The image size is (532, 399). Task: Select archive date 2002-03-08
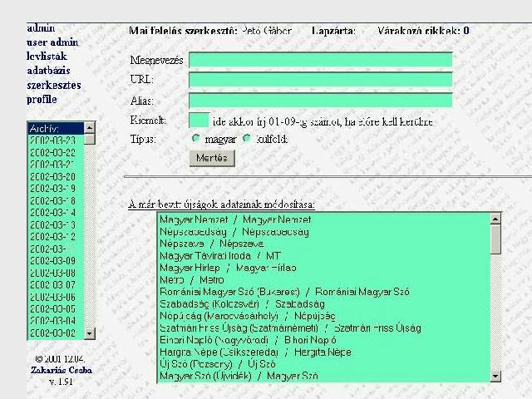pos(56,273)
